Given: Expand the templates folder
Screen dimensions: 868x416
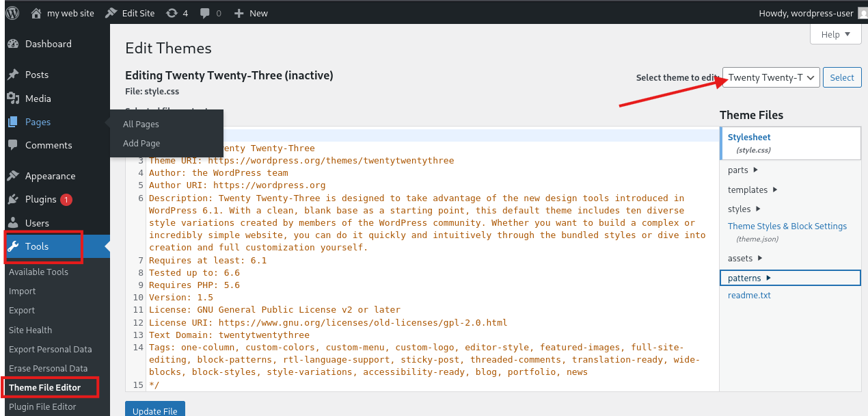Looking at the screenshot, I should [752, 190].
